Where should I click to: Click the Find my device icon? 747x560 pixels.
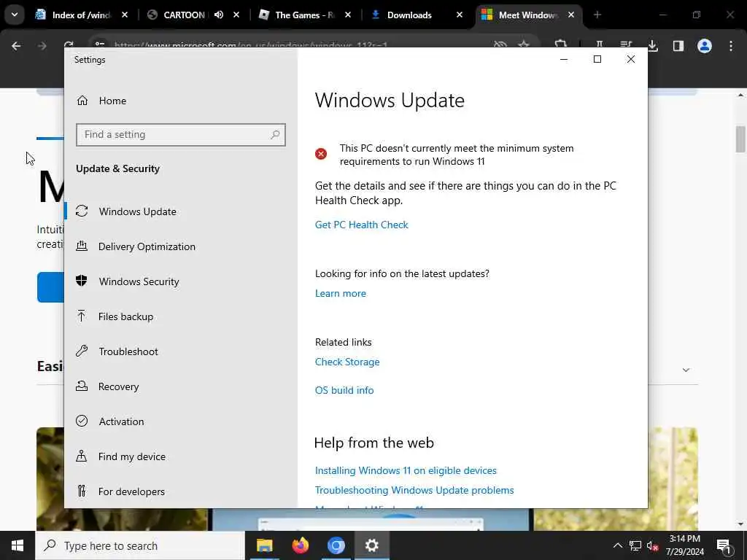tap(82, 456)
